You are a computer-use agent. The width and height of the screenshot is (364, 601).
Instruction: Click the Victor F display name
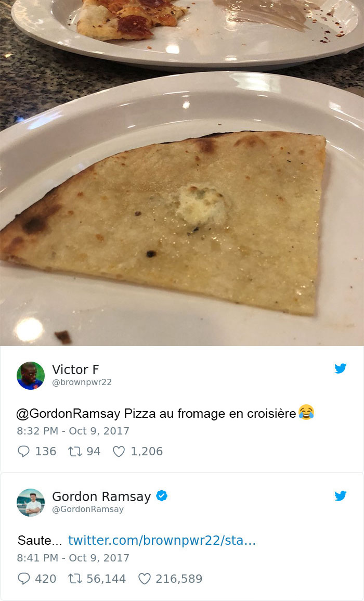click(x=75, y=369)
